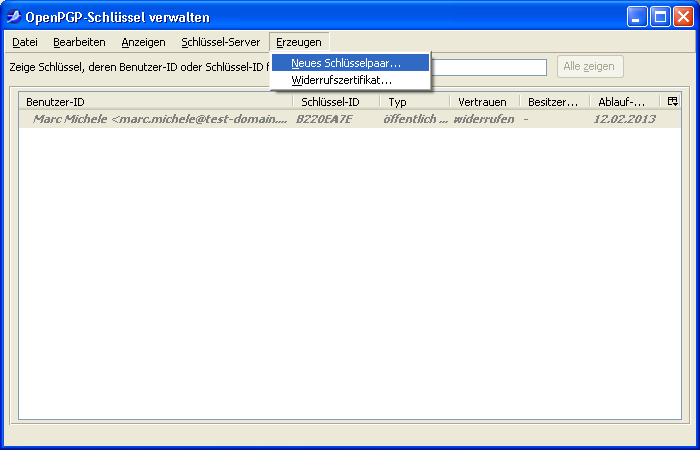Sort by Typ column header
The width and height of the screenshot is (700, 450).
(415, 102)
